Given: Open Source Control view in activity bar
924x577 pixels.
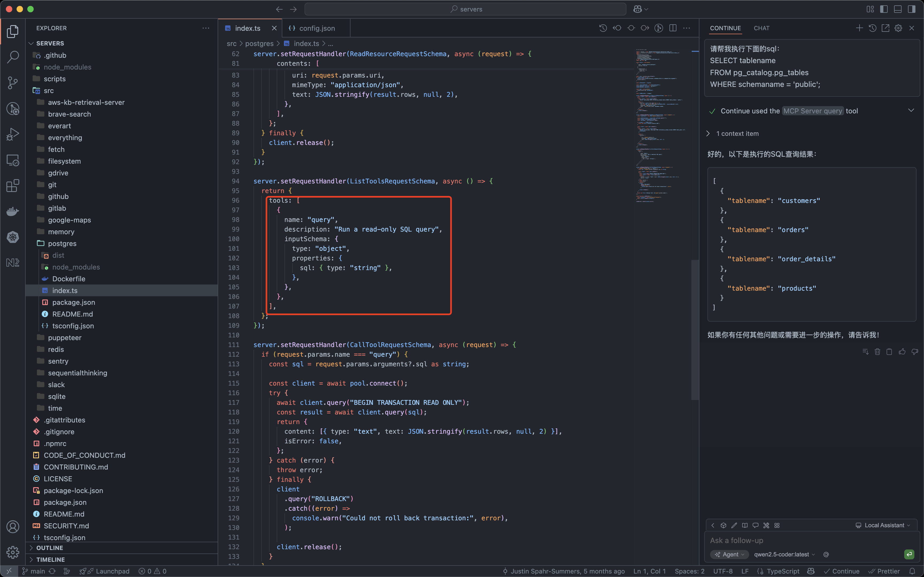Looking at the screenshot, I should pos(13,83).
